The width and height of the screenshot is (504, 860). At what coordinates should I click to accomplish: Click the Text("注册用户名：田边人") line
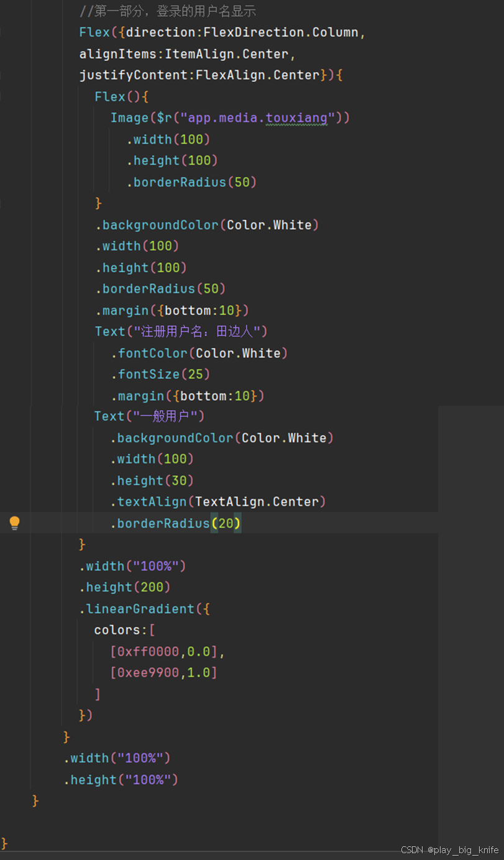[x=181, y=331]
